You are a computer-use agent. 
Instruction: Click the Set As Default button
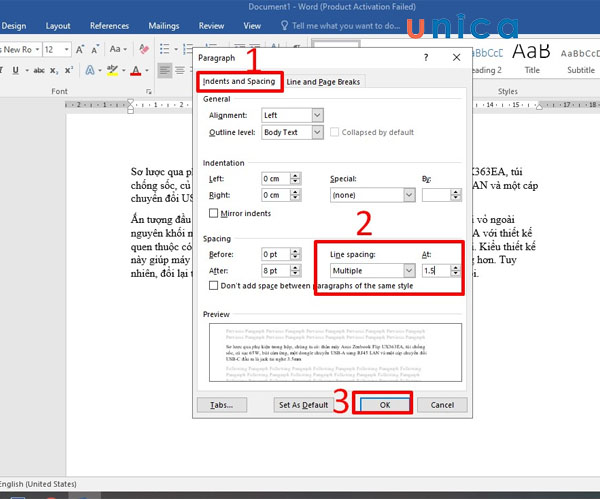click(303, 405)
